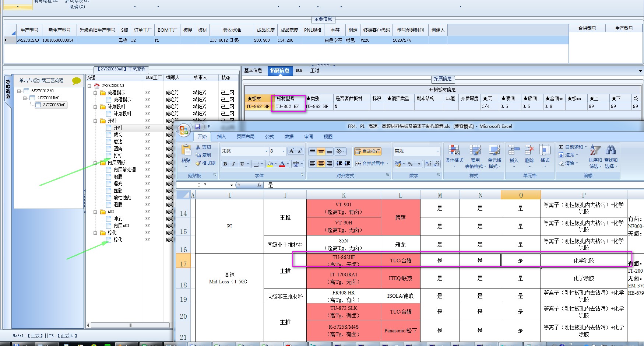Image resolution: width=644 pixels, height=346 pixels.
Task: Apply comma style number format
Action: [x=419, y=164]
